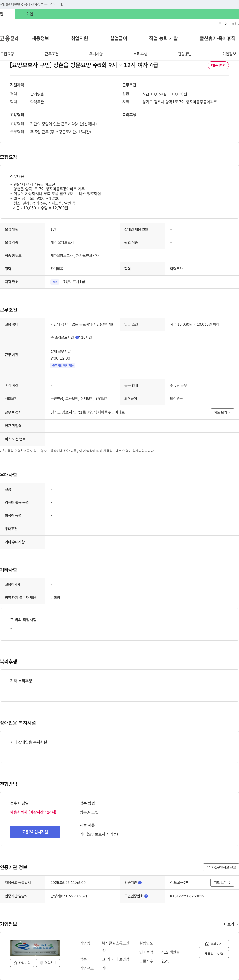Click the 로그인 link
The image size is (239, 980).
pos(223,24)
